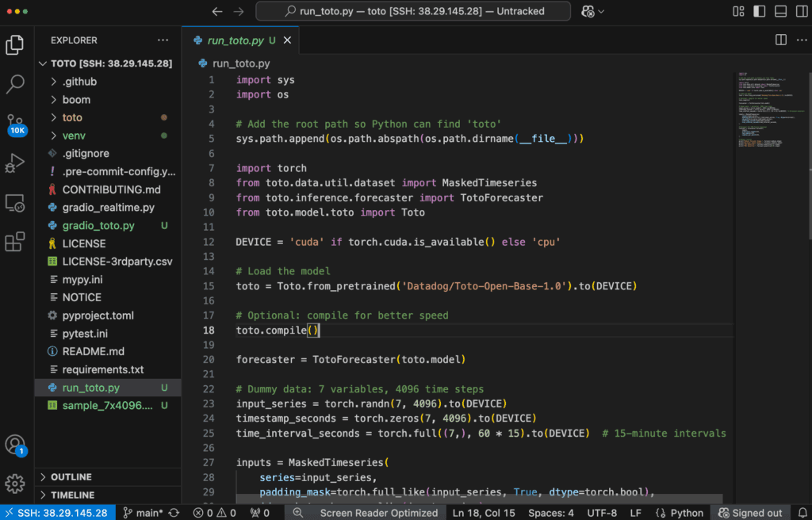The width and height of the screenshot is (812, 520).
Task: Open the Extensions view
Action: [15, 242]
